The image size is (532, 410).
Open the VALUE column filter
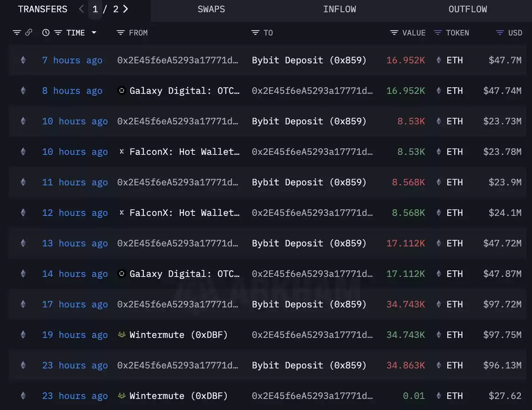pos(394,32)
